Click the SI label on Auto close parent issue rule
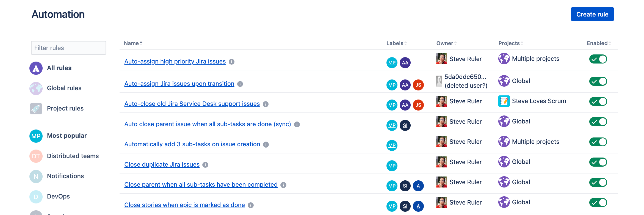644x215 pixels. coord(405,125)
